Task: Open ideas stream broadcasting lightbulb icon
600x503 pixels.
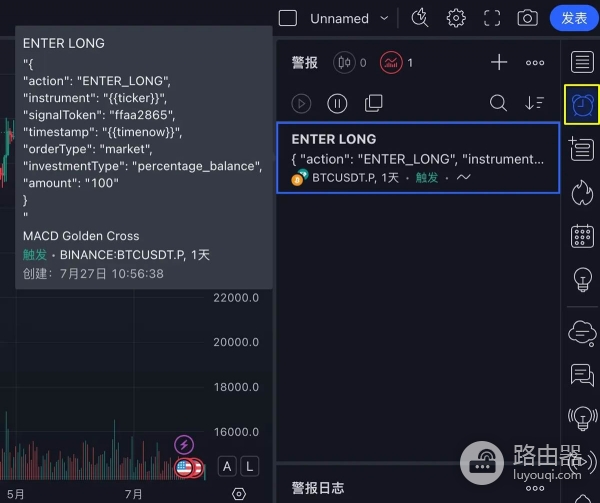Action: (x=582, y=418)
